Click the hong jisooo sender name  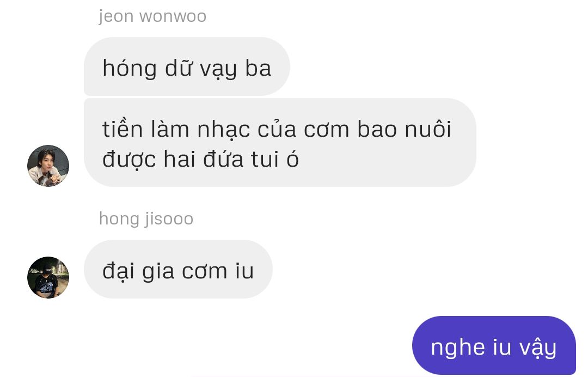pos(146,219)
